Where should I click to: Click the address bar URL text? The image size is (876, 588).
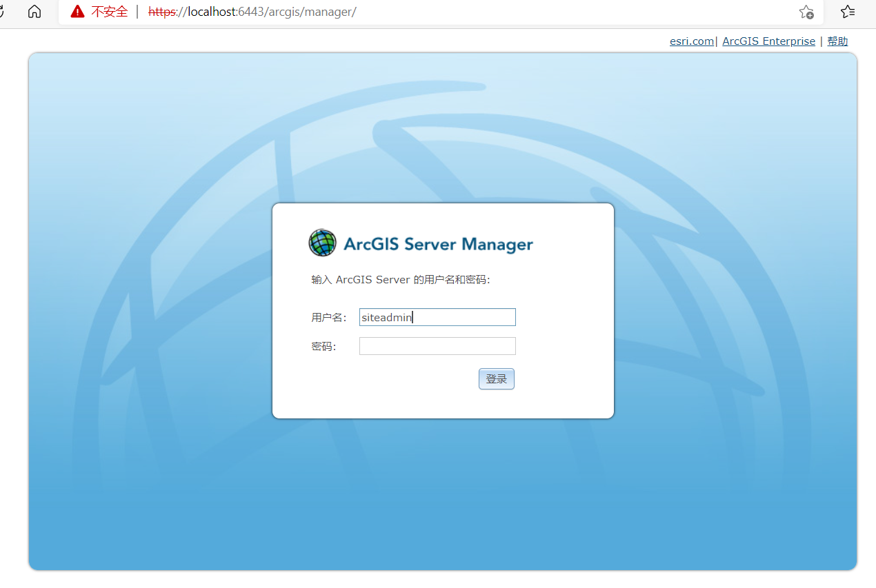point(252,12)
